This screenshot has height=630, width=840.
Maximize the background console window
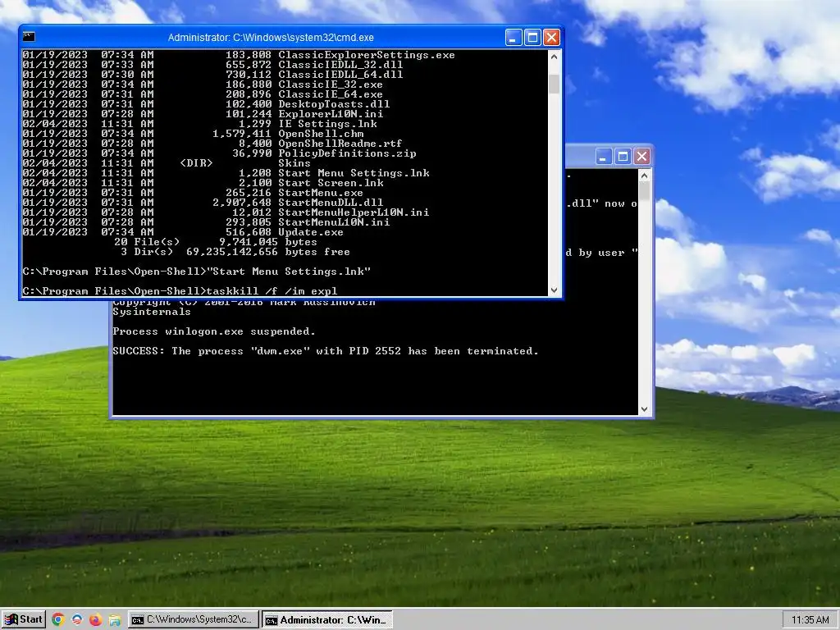623,157
